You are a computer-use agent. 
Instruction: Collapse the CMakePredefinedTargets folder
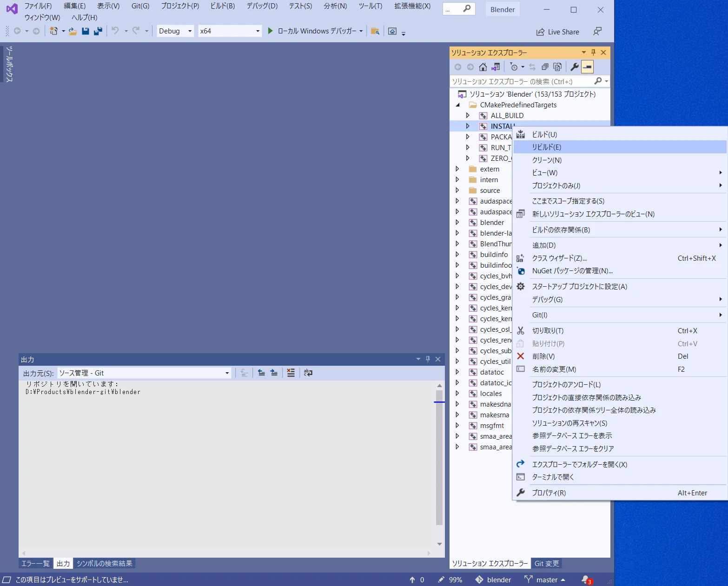[457, 105]
